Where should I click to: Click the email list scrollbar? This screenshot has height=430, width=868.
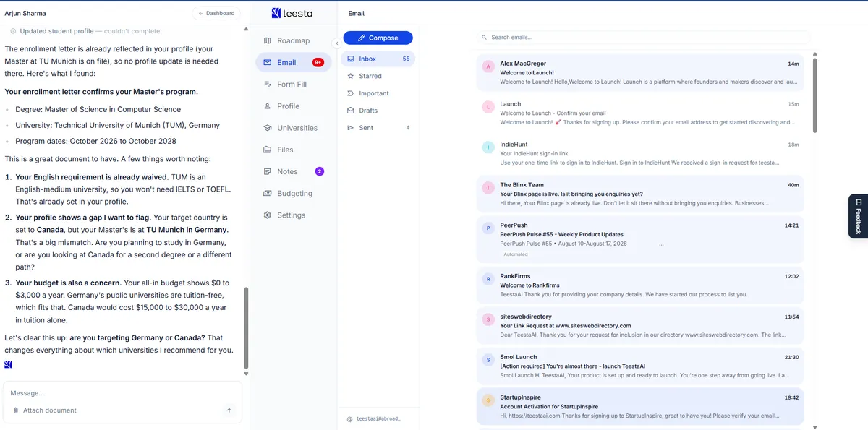point(815,96)
